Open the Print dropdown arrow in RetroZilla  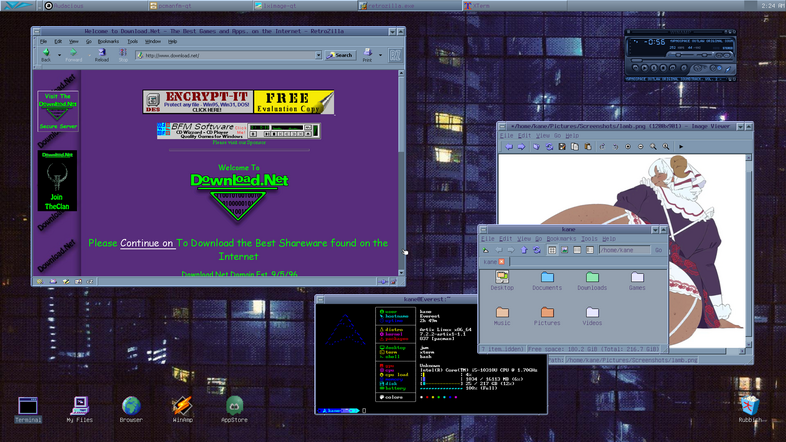tap(380, 55)
